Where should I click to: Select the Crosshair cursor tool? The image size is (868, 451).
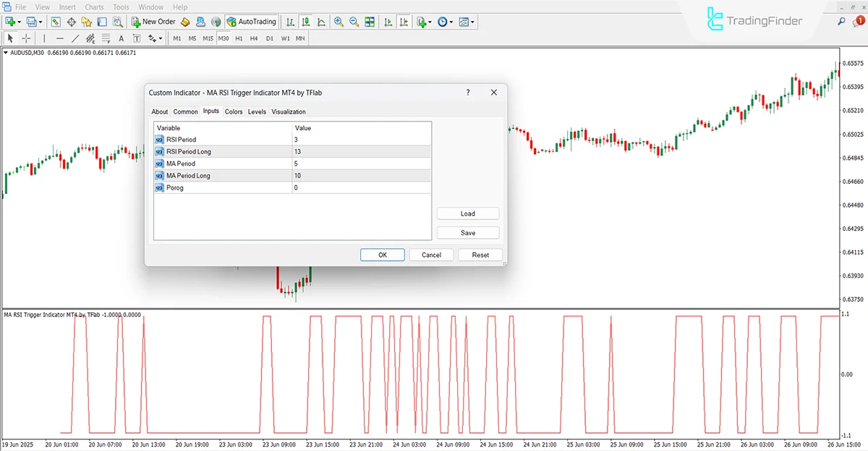(x=25, y=38)
